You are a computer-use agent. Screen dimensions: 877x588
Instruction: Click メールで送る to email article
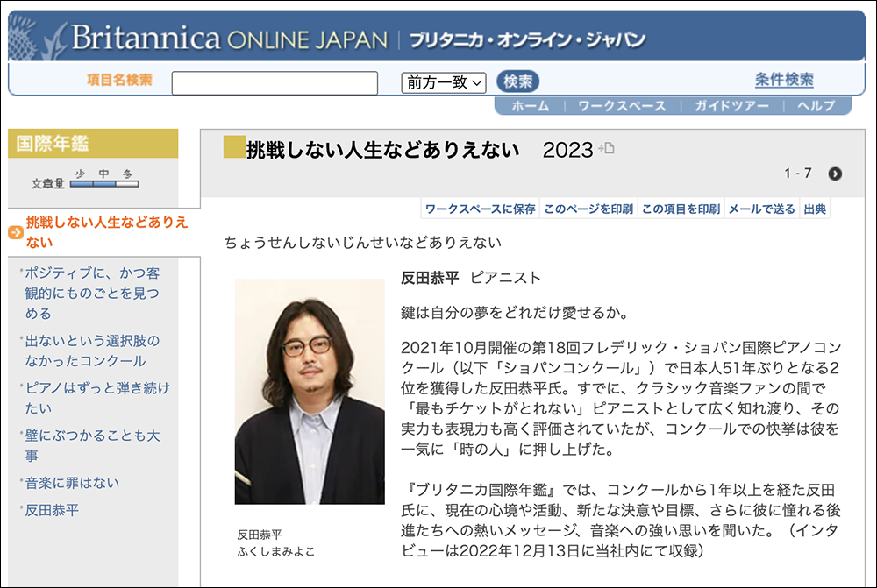coord(761,209)
